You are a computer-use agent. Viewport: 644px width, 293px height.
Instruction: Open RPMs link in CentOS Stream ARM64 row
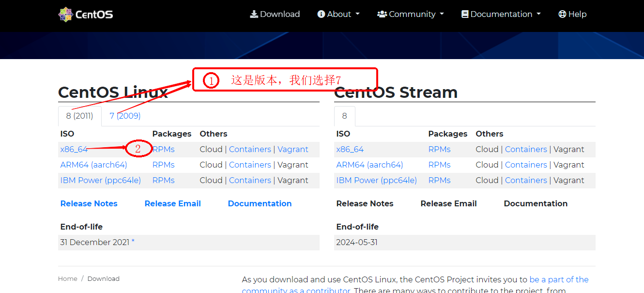pyautogui.click(x=439, y=165)
